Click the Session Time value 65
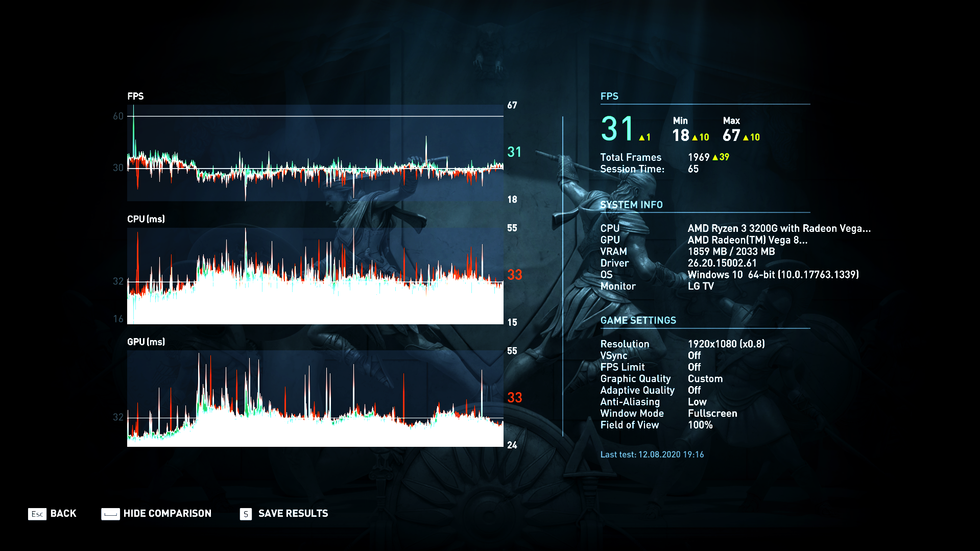This screenshot has height=551, width=980. point(693,169)
